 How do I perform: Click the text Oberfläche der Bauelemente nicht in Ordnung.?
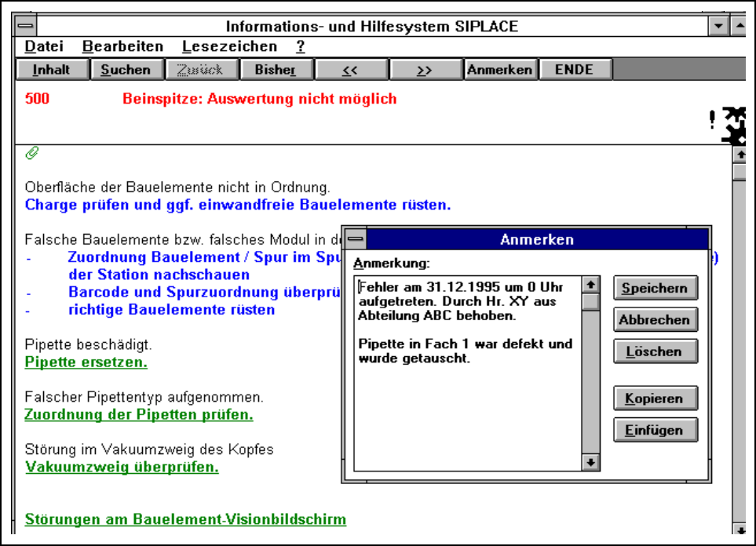(177, 187)
